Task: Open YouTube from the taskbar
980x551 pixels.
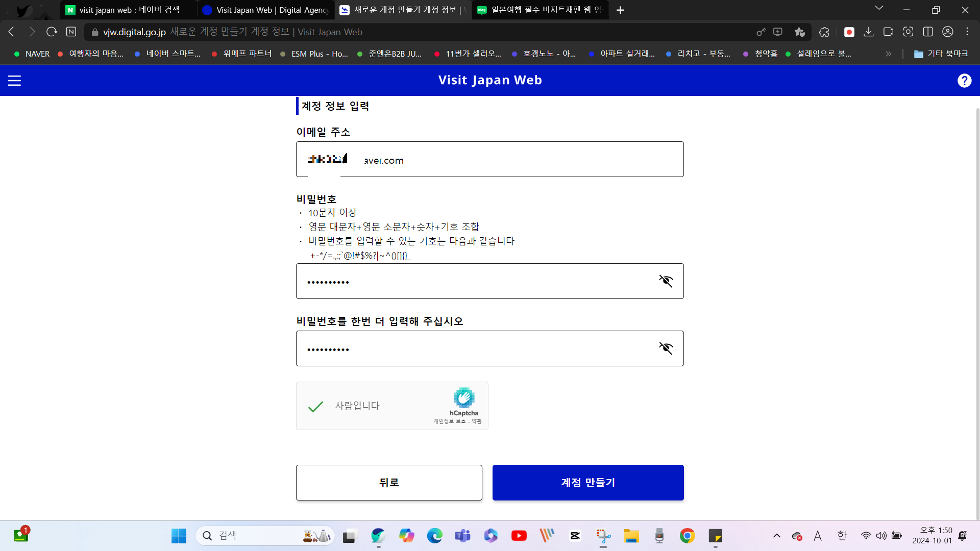Action: click(519, 536)
